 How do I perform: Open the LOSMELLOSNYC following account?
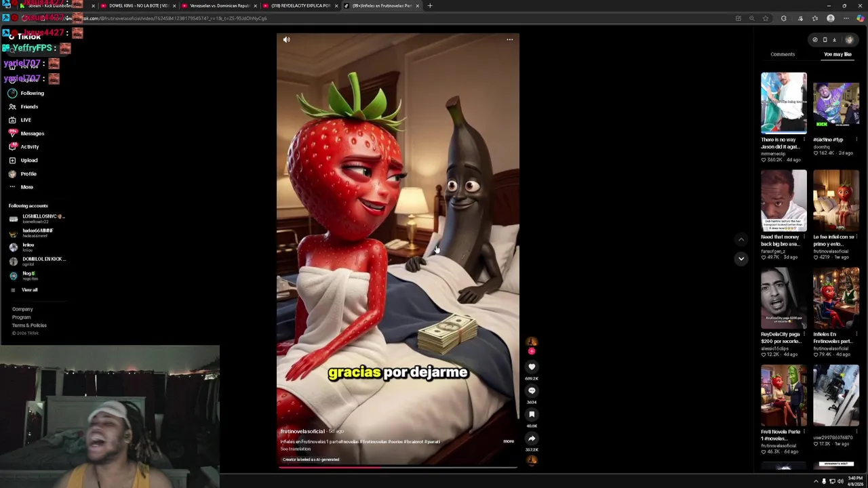(37, 218)
